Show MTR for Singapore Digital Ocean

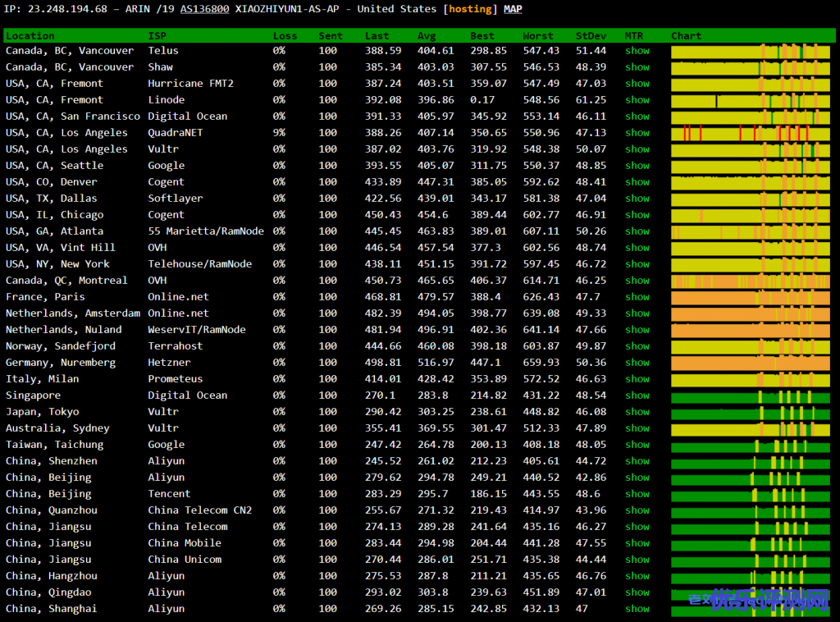637,396
